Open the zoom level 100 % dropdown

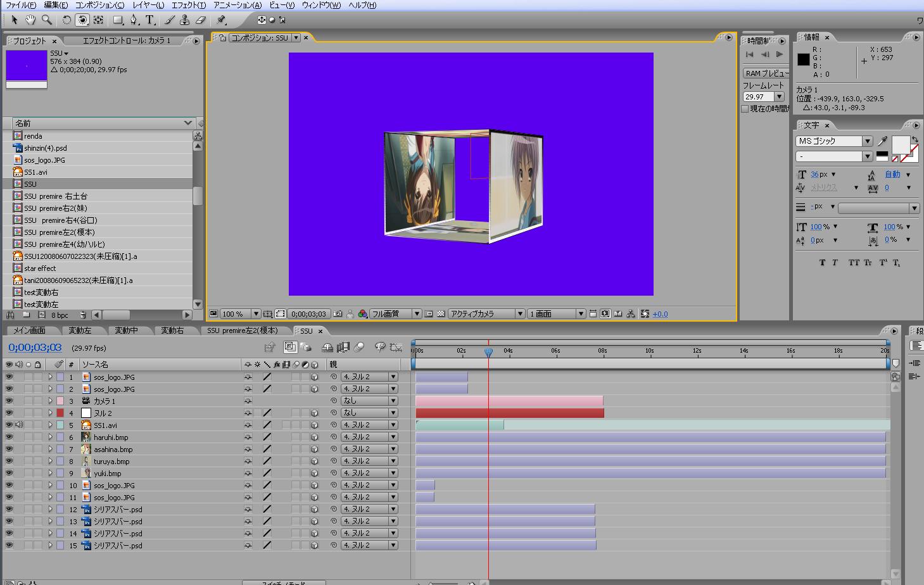coord(241,314)
